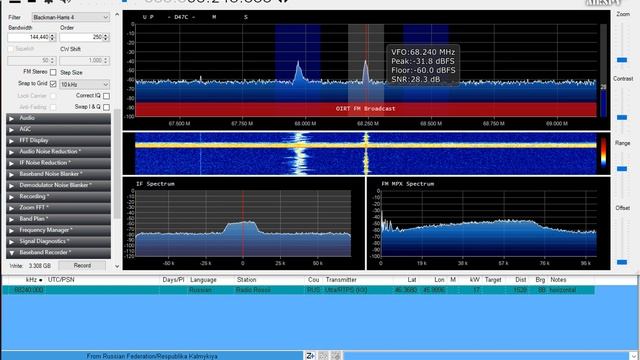Click the Zoom slider handle
640x360 pixels.
pos(622,60)
